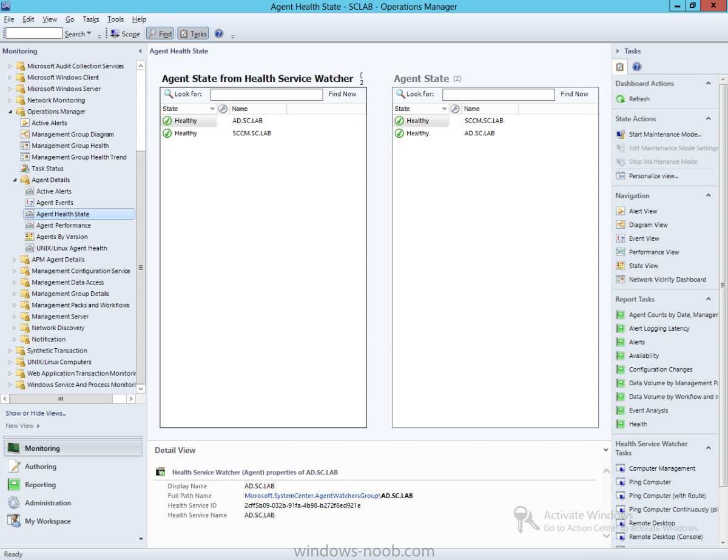The width and height of the screenshot is (728, 560).
Task: Toggle the Tasks pane button in toolbar
Action: tap(194, 34)
